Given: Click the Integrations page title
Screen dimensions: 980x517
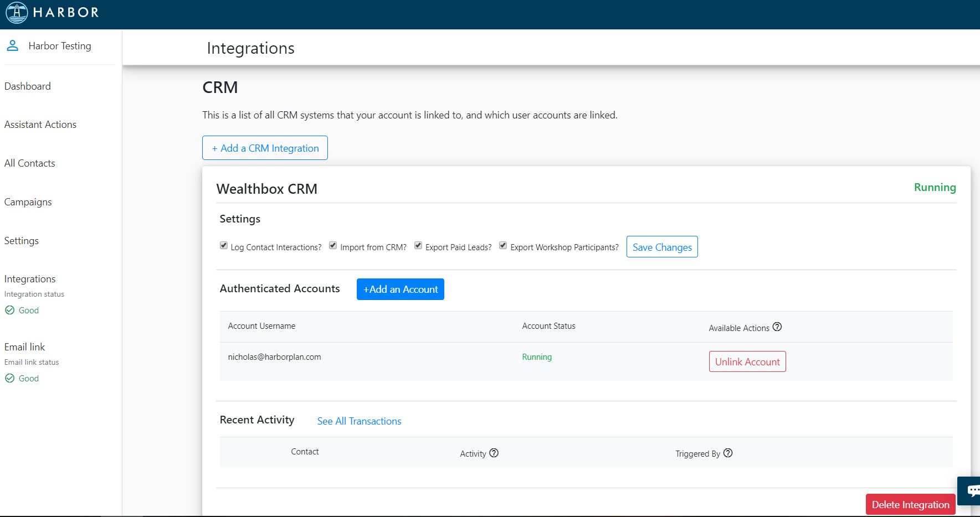Looking at the screenshot, I should click(251, 48).
